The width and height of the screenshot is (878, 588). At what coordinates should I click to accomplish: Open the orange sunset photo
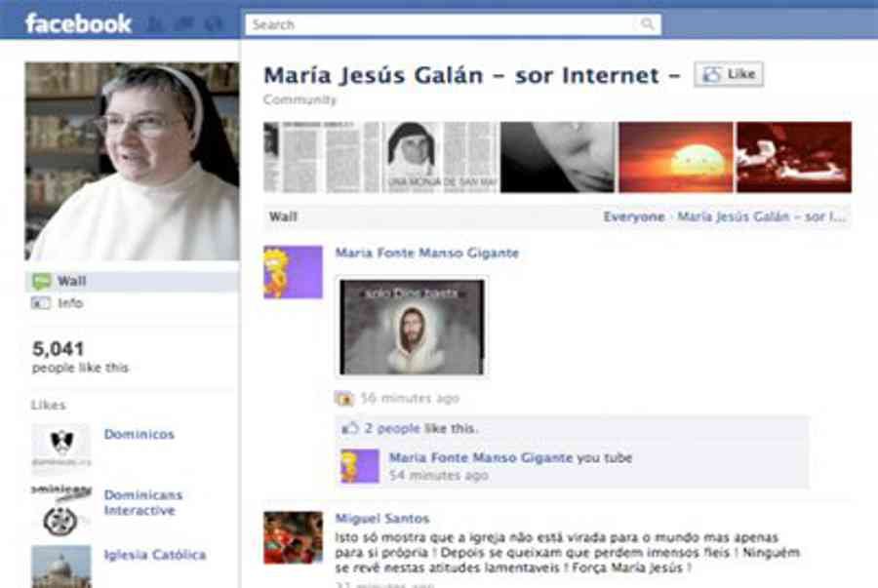click(x=676, y=157)
